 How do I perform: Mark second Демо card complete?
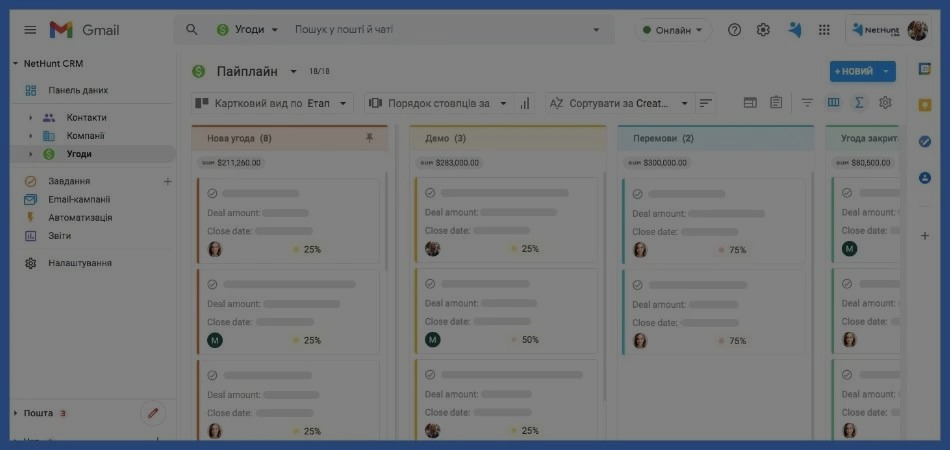click(430, 283)
